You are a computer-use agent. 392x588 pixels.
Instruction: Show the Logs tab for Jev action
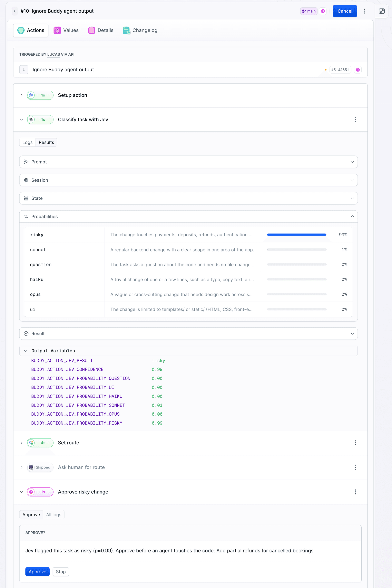[28, 142]
